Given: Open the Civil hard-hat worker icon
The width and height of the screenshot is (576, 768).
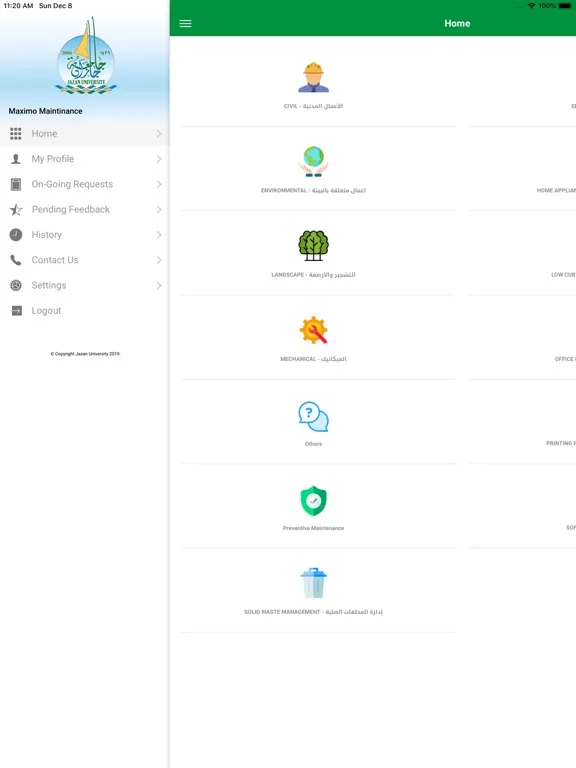Looking at the screenshot, I should coord(313,77).
